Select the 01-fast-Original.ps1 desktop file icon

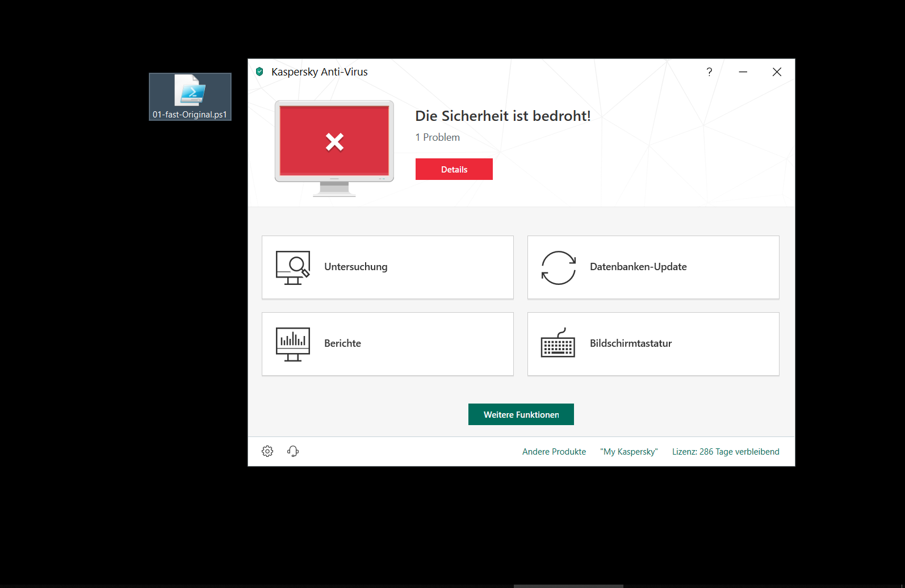[x=190, y=96]
